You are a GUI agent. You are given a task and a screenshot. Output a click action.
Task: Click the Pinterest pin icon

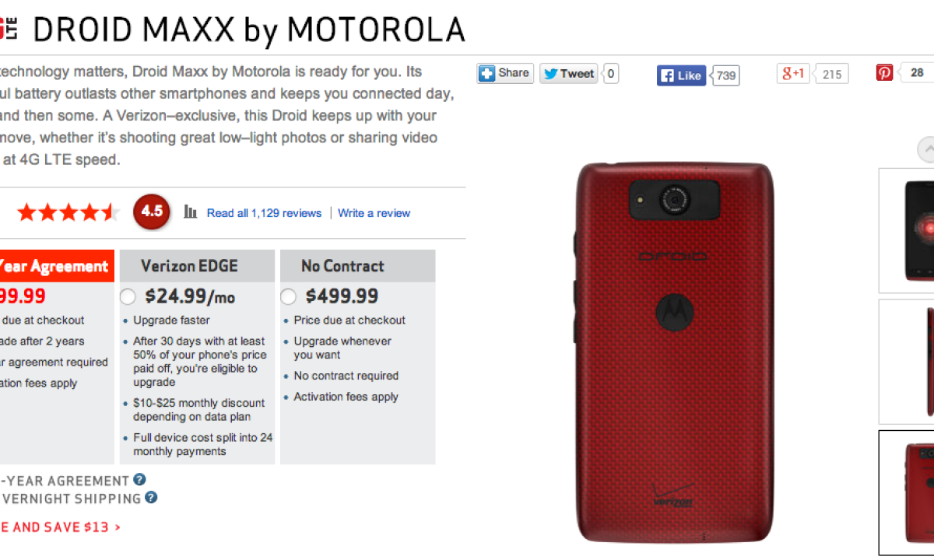tap(885, 73)
